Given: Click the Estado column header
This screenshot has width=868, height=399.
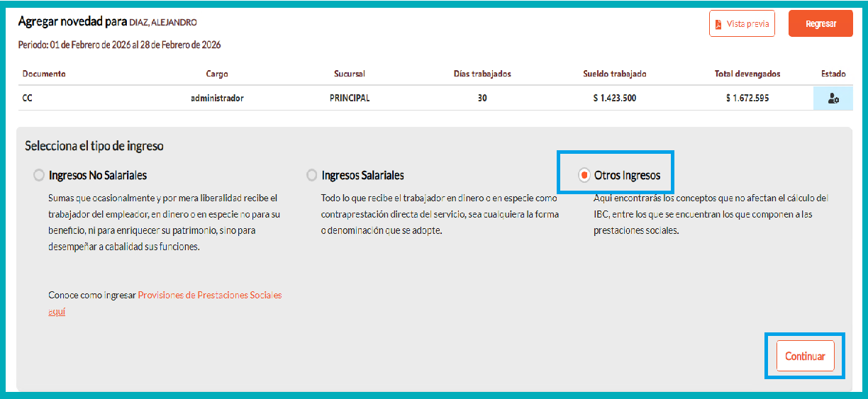Looking at the screenshot, I should 833,74.
